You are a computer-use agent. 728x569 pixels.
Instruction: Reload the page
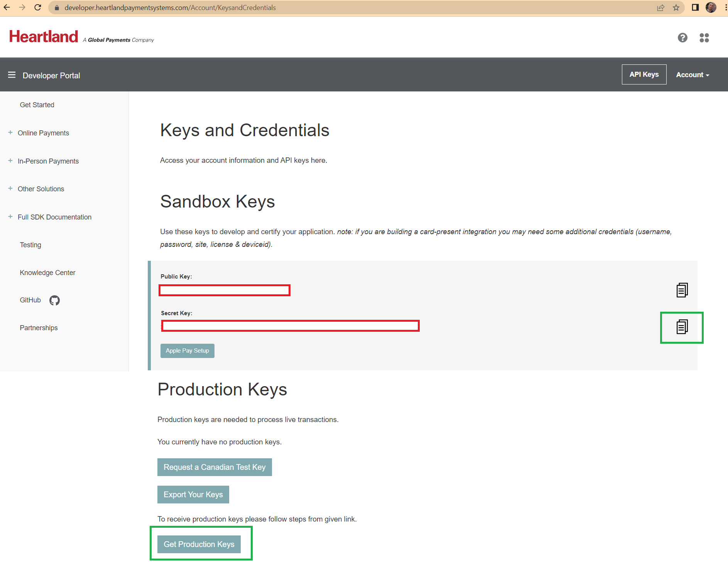tap(37, 7)
